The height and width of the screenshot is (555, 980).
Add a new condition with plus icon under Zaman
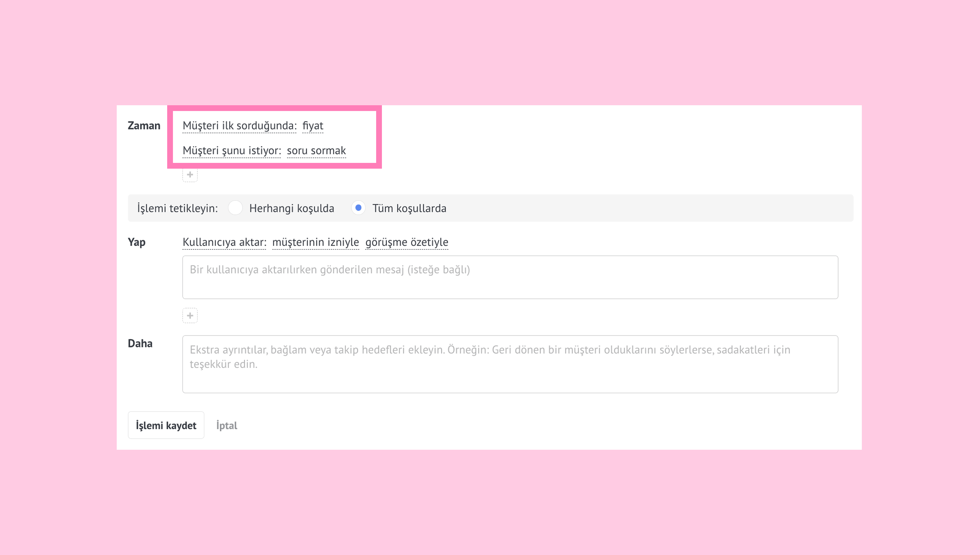(190, 175)
